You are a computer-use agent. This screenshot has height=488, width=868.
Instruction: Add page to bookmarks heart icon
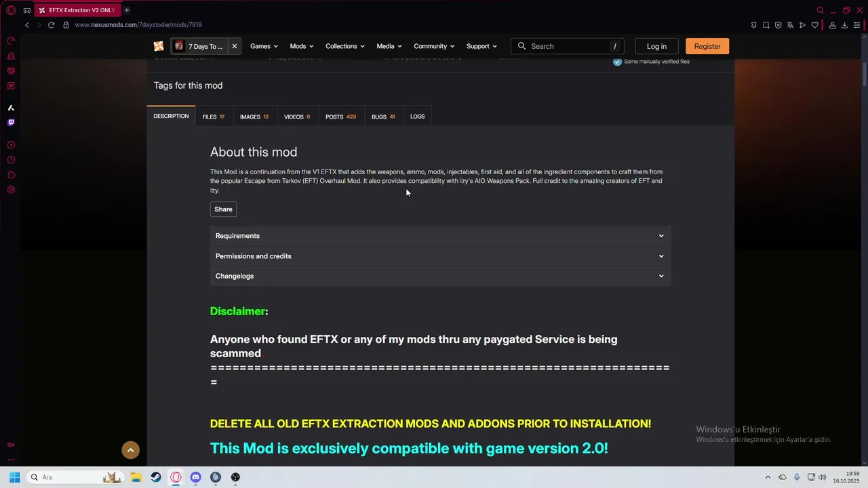(x=814, y=25)
